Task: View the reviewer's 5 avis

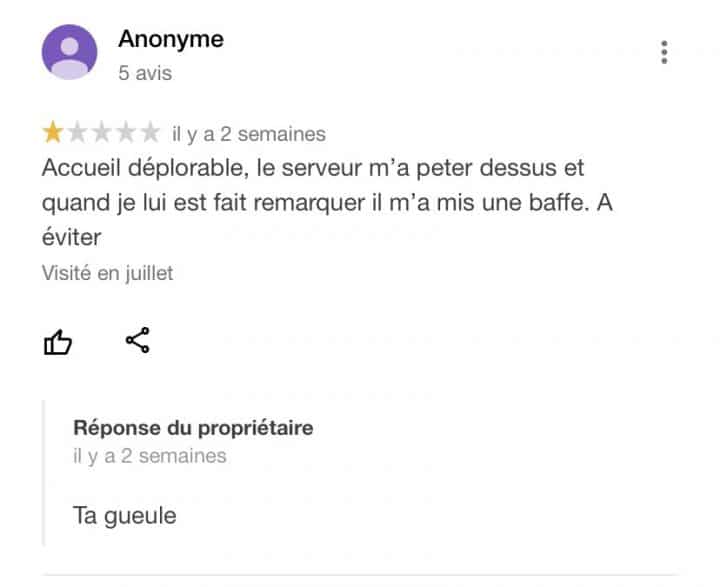Action: coord(145,73)
